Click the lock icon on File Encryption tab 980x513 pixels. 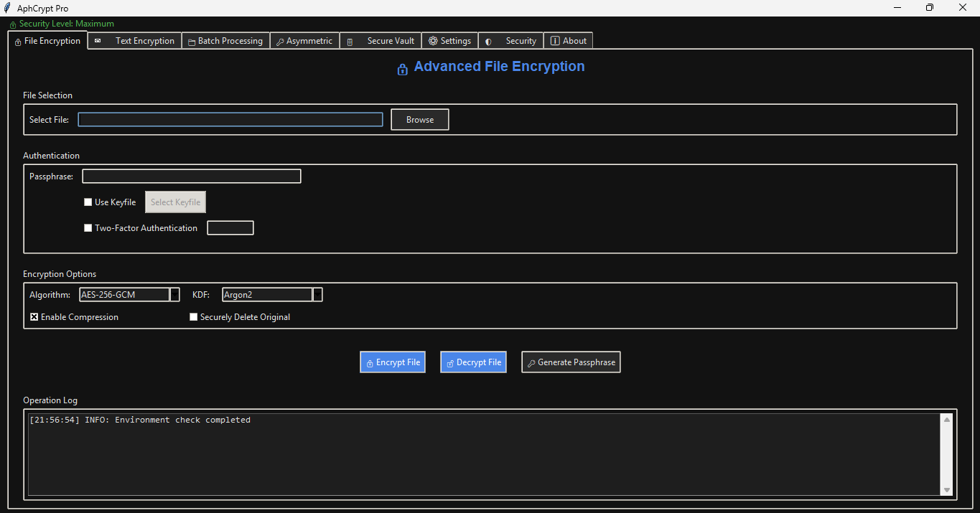[18, 42]
